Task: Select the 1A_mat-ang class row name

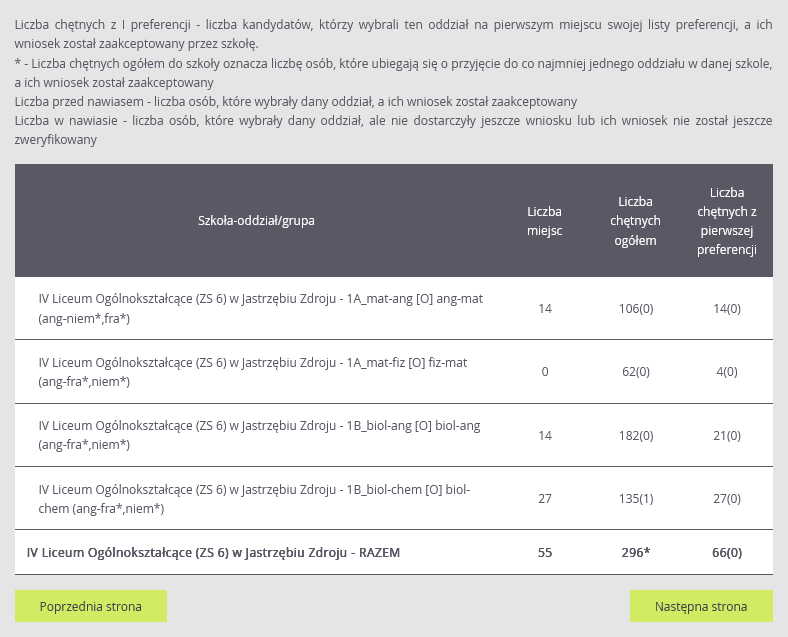Action: point(260,308)
